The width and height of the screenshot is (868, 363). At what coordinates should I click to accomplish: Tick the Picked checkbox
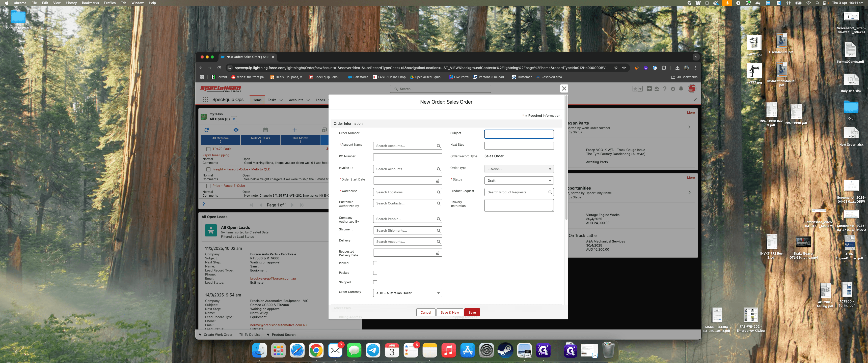click(375, 263)
